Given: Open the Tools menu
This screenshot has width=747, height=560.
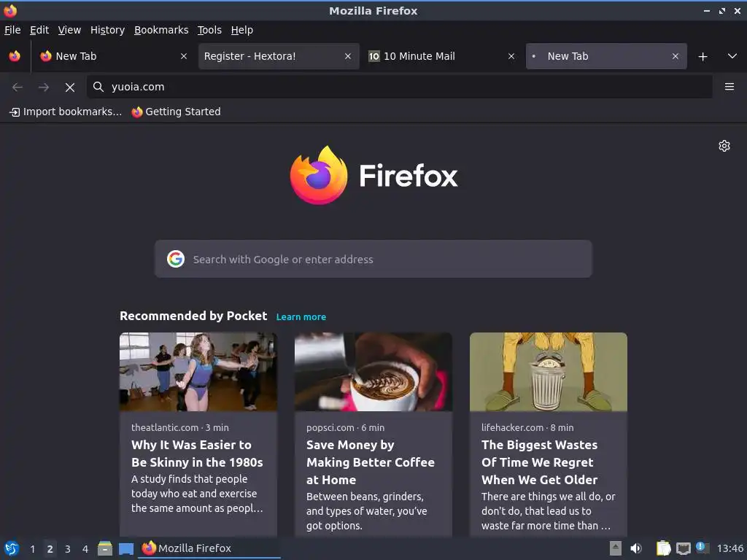Looking at the screenshot, I should coord(209,30).
